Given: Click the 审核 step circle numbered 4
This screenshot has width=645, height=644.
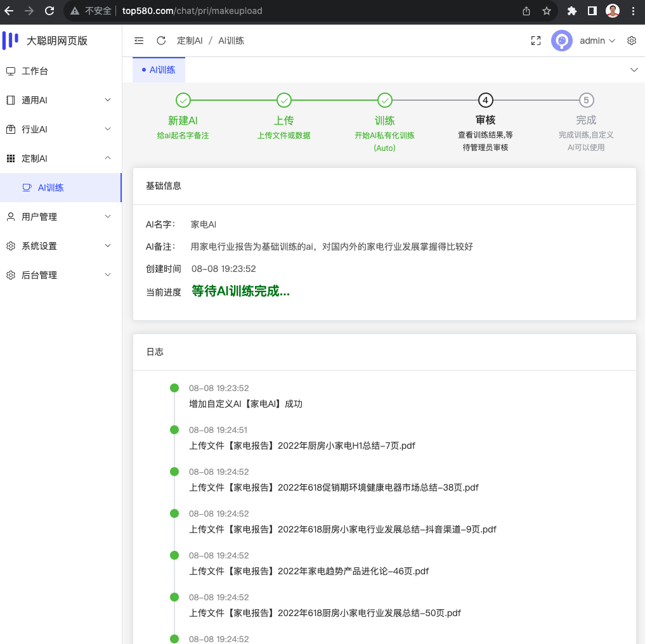Looking at the screenshot, I should [x=485, y=100].
